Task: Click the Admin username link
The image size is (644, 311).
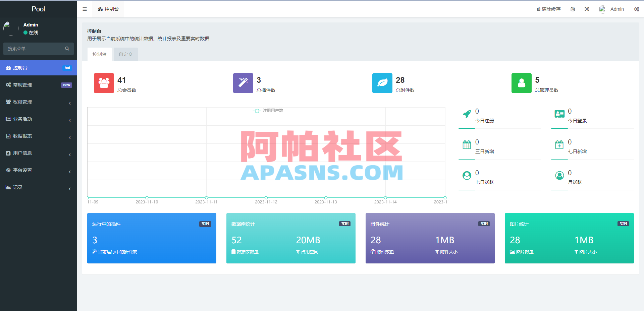Action: (x=617, y=9)
